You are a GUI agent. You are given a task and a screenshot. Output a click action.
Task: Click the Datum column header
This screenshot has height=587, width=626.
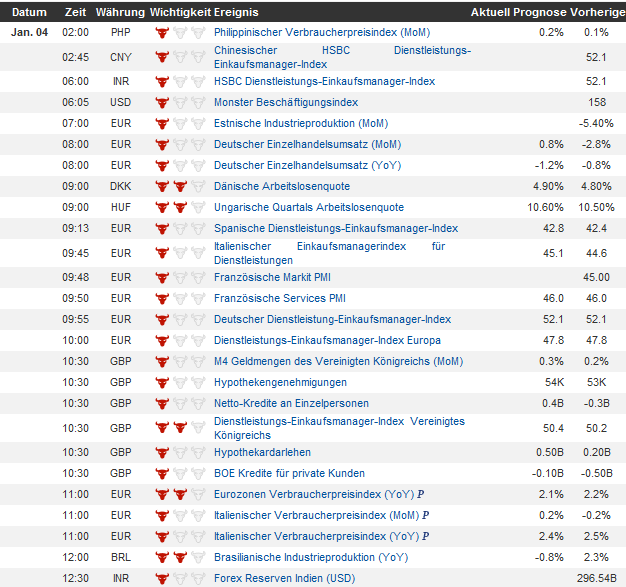point(29,12)
